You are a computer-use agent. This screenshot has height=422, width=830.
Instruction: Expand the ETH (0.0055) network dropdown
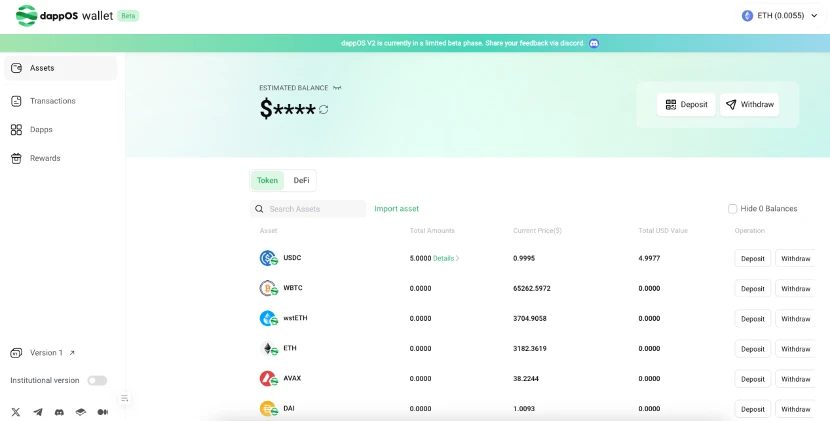pos(814,15)
